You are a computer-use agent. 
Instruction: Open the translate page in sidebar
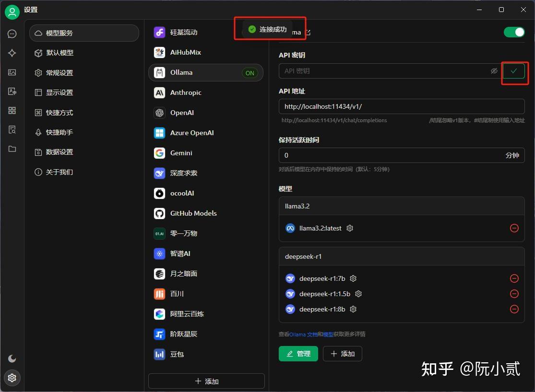pyautogui.click(x=12, y=92)
